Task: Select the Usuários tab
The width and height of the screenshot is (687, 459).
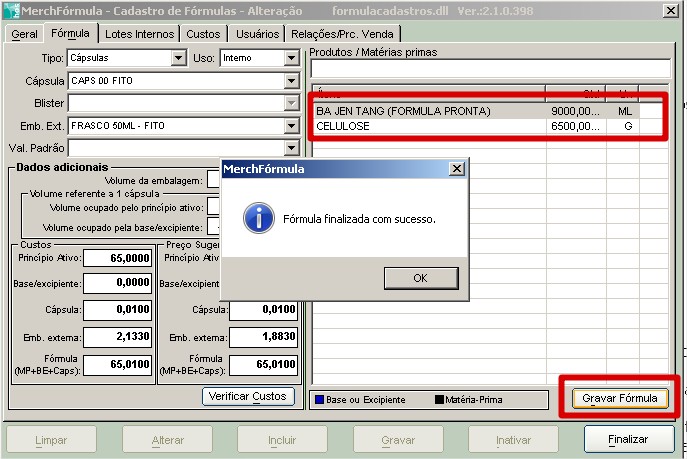Action: click(256, 34)
